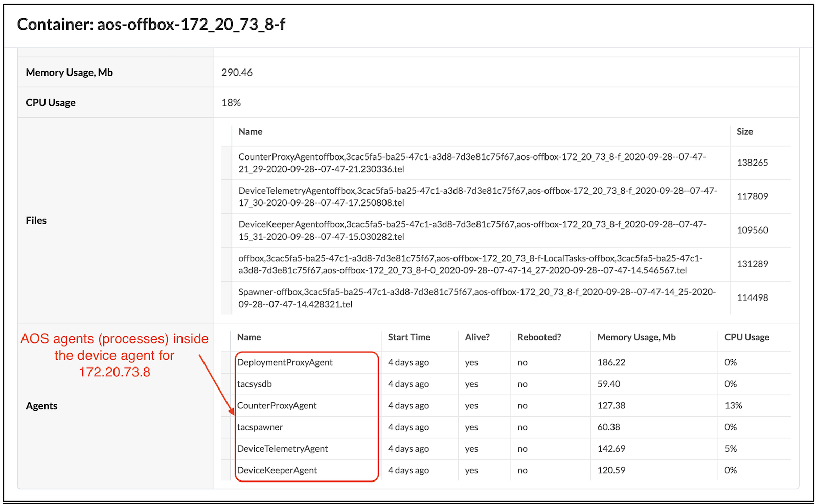Screen dimensions: 818x504
Task: Click the CounterProxyAgent agent entry
Action: (x=277, y=405)
